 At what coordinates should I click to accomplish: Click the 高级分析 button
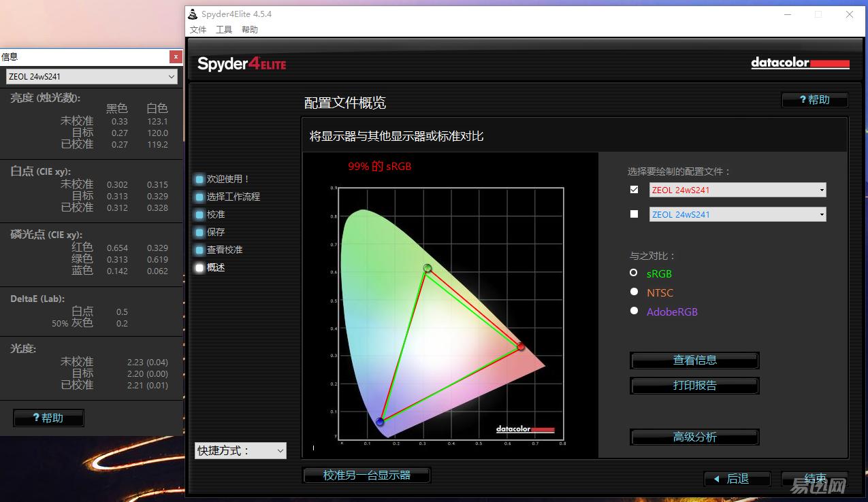tap(695, 437)
